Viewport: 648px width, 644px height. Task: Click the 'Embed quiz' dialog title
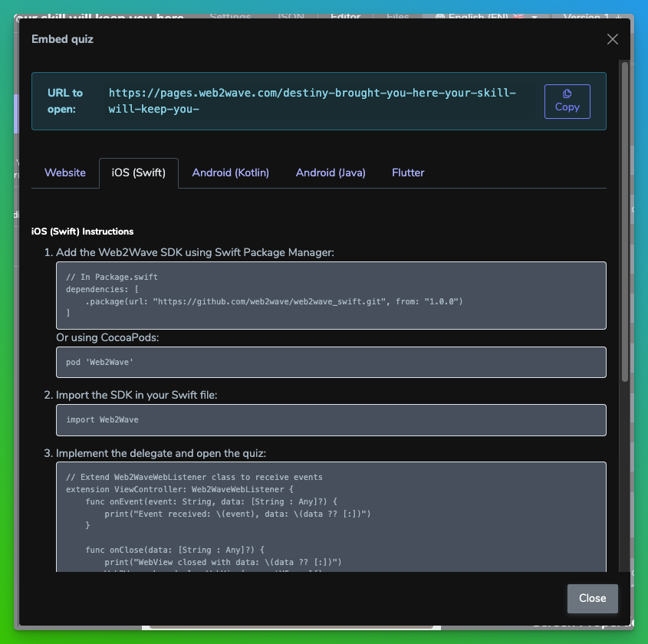62,39
